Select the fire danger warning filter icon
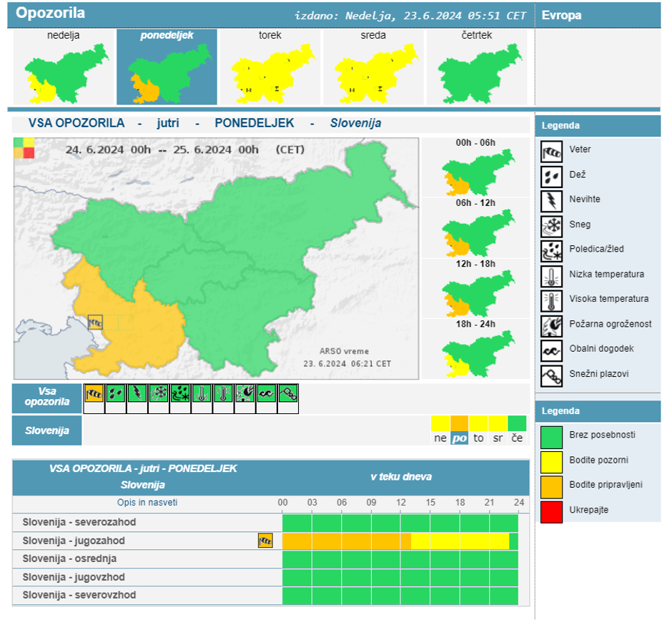This screenshot has height=620, width=672. coord(245,394)
